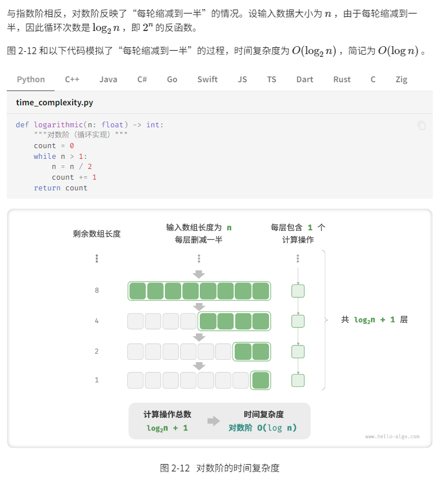This screenshot has width=448, height=481.
Task: Open the logarithmic complexity diagram image
Action: pos(219,328)
